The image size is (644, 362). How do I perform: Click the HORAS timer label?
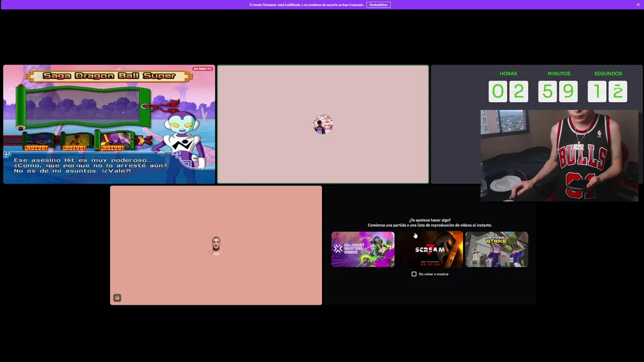[508, 73]
